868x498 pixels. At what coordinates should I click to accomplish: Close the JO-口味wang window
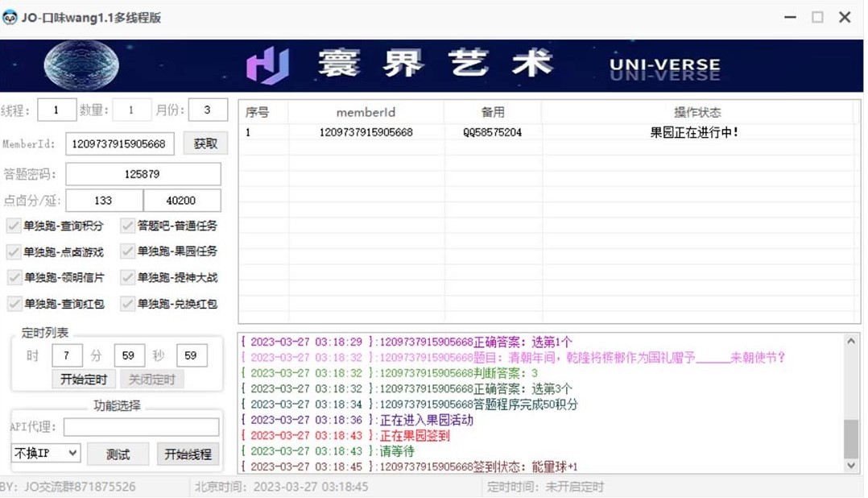click(845, 17)
